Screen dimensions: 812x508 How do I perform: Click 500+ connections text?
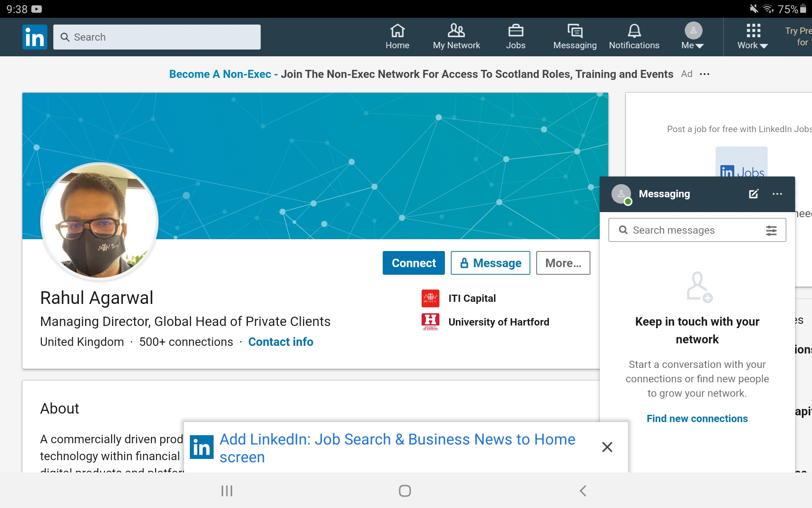(186, 342)
